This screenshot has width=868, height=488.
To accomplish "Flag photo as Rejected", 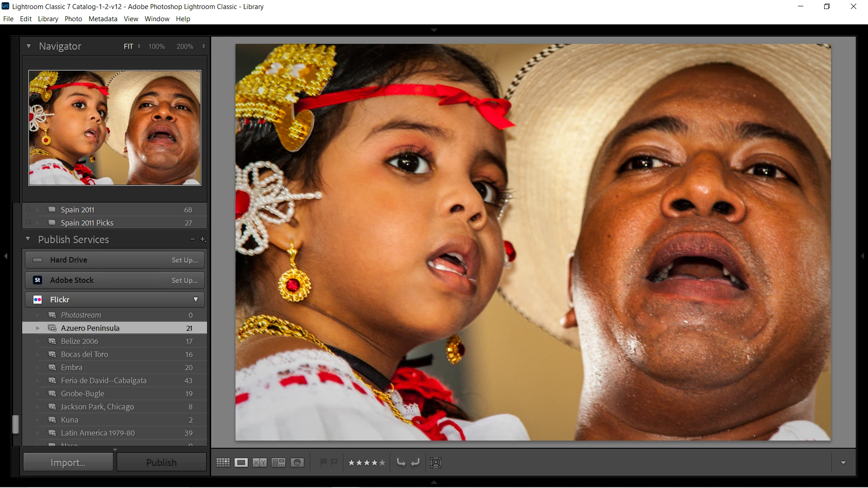I will click(334, 462).
